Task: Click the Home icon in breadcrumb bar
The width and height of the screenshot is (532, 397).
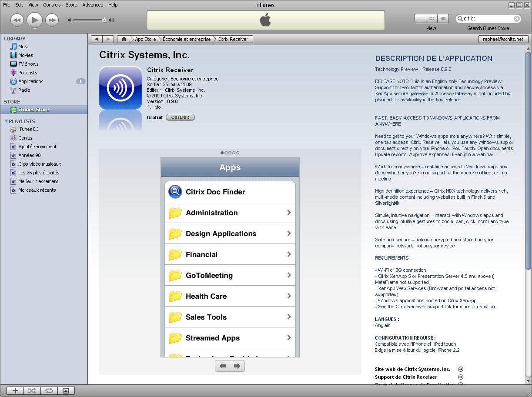Action: [124, 39]
